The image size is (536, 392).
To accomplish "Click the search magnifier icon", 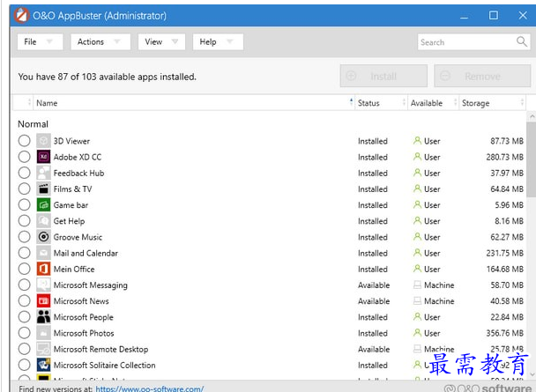I will (x=522, y=41).
